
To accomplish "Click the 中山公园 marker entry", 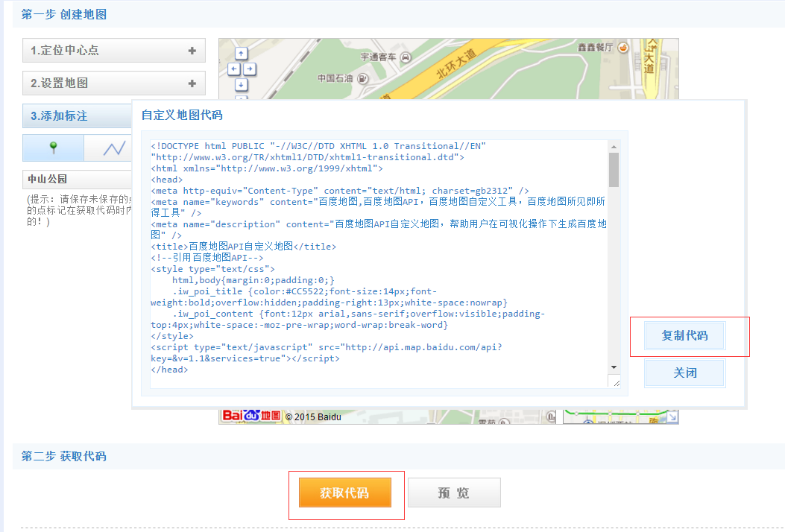I will pyautogui.click(x=77, y=179).
